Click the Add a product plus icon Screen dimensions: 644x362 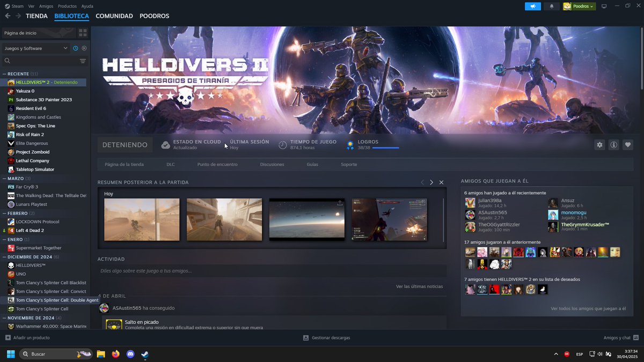8,337
